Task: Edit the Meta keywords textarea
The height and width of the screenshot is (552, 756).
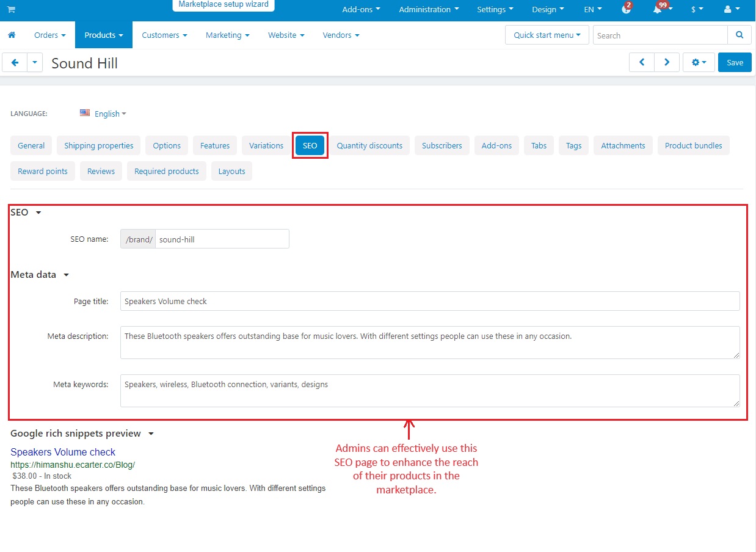Action: pyautogui.click(x=430, y=391)
